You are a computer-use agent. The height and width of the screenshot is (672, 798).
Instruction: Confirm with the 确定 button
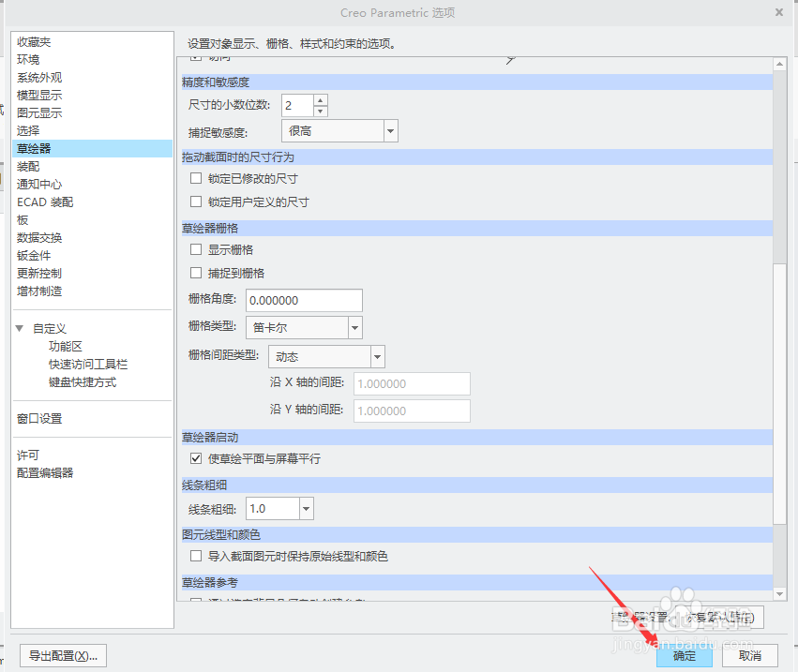point(684,656)
